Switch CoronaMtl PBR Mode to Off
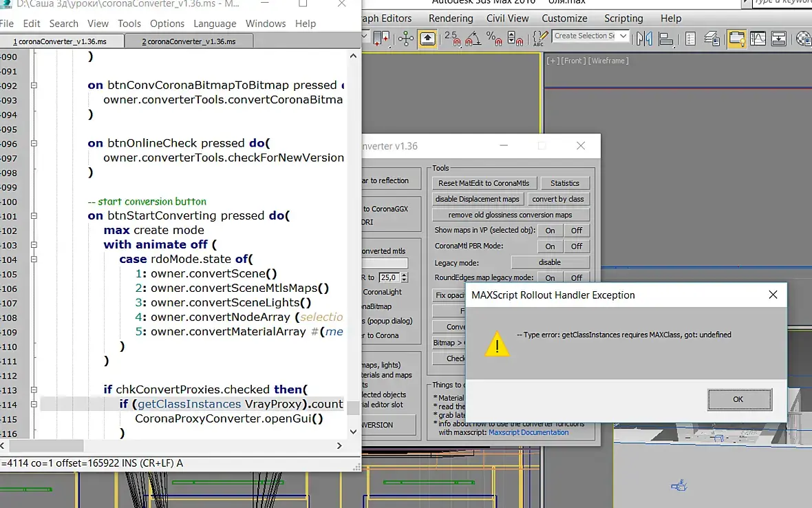 pos(577,246)
